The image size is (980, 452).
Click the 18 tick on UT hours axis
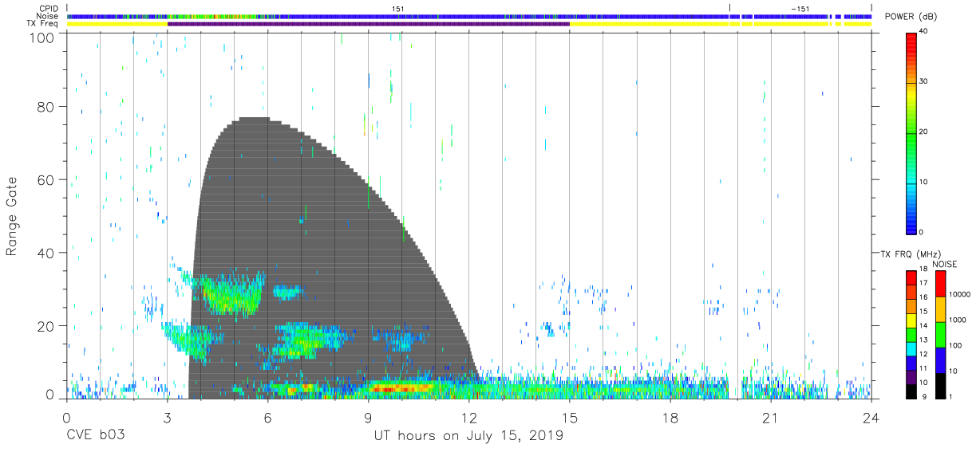[670, 417]
